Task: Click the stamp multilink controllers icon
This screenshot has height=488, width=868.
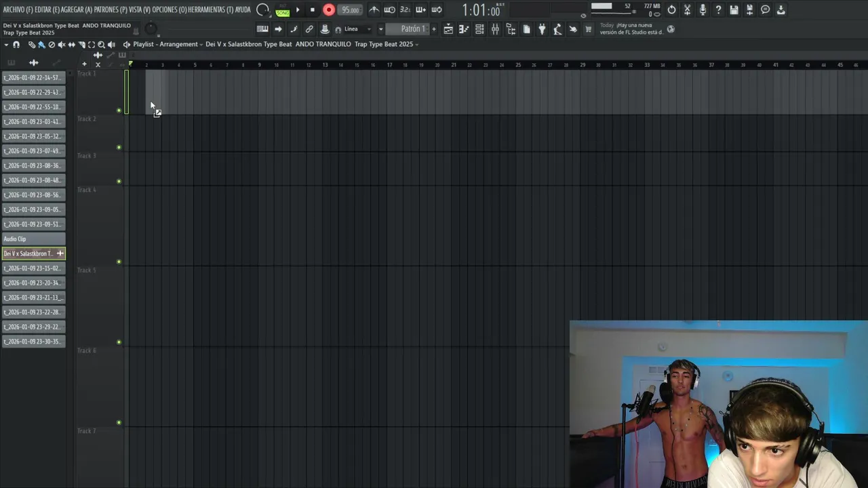Action: point(325,29)
